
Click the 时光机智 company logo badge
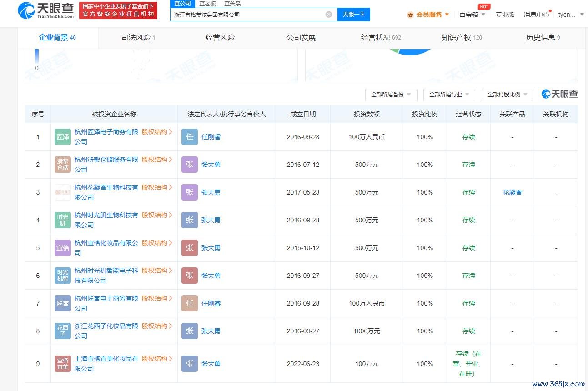(x=63, y=276)
